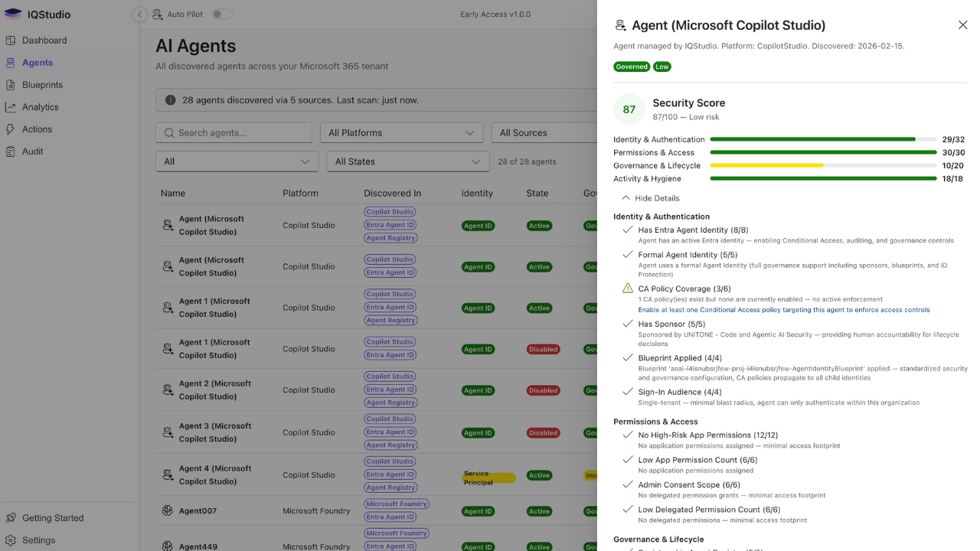Open the All Platforms dropdown
The image size is (980, 551).
[x=402, y=132]
